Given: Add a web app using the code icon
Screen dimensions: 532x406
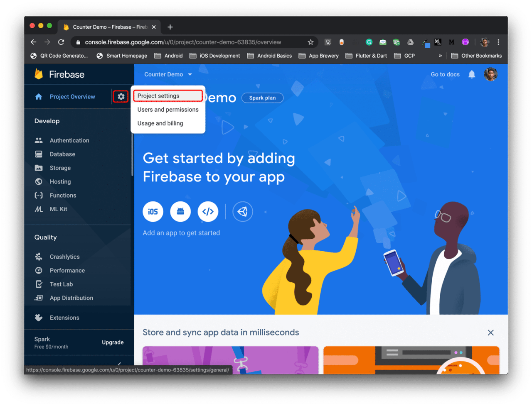Looking at the screenshot, I should coord(208,212).
